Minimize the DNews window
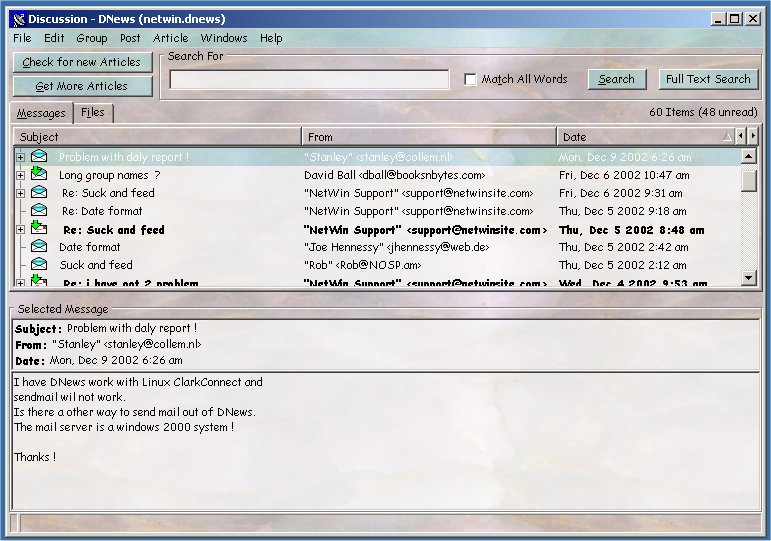 coord(718,19)
